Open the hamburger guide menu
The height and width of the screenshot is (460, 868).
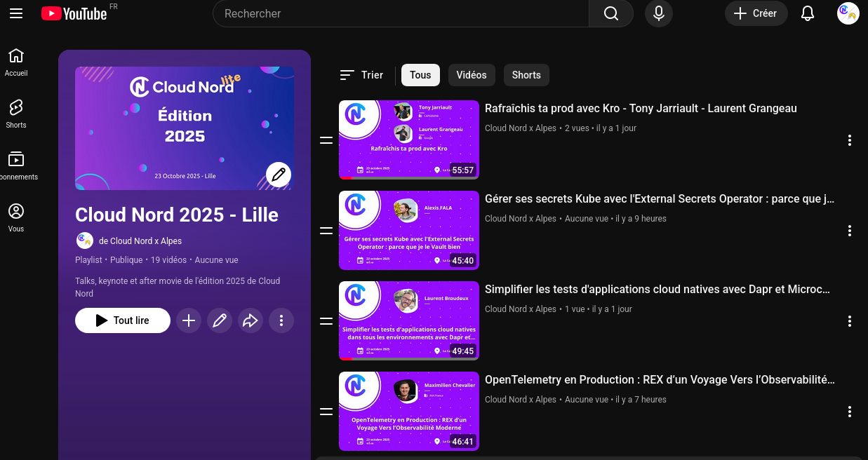coord(16,13)
